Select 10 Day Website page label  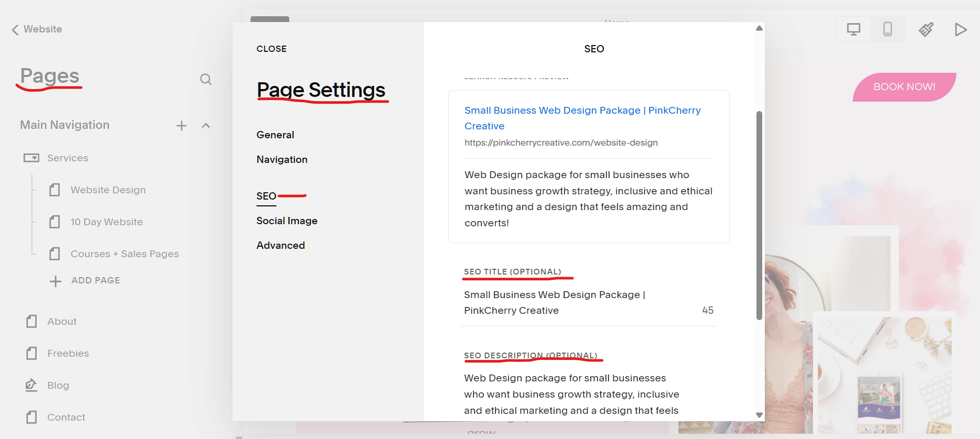pyautogui.click(x=106, y=222)
